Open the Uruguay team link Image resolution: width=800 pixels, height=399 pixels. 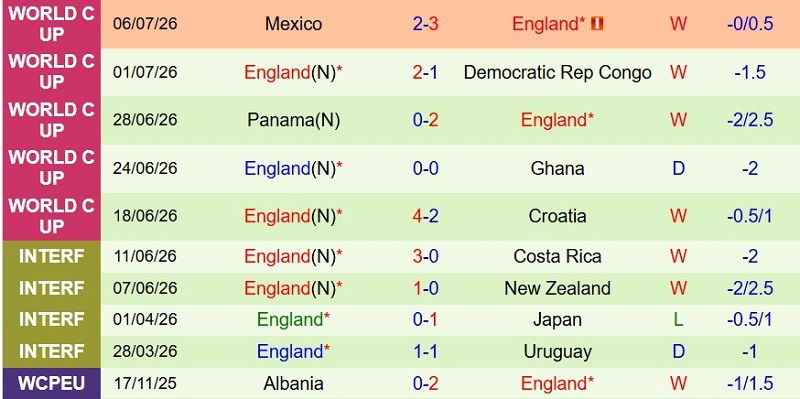point(557,352)
